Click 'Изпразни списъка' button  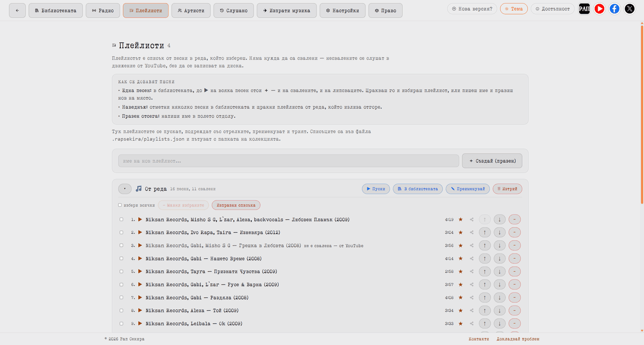click(x=236, y=205)
